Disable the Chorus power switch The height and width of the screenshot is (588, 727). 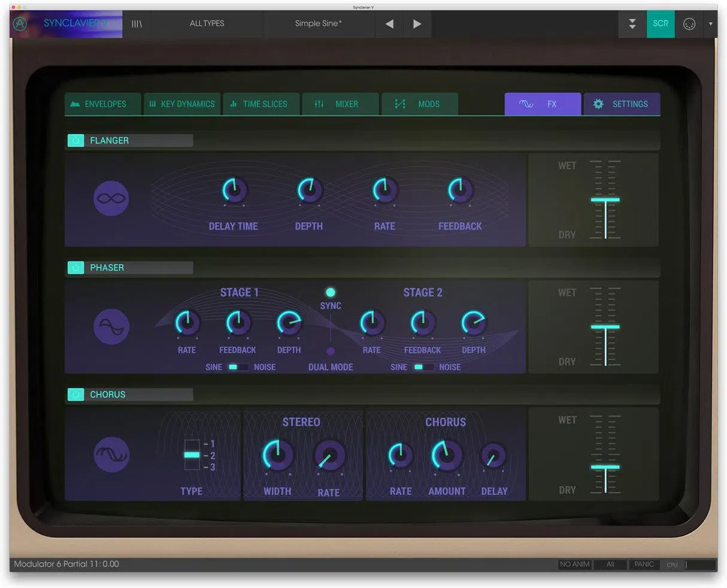[x=75, y=395]
